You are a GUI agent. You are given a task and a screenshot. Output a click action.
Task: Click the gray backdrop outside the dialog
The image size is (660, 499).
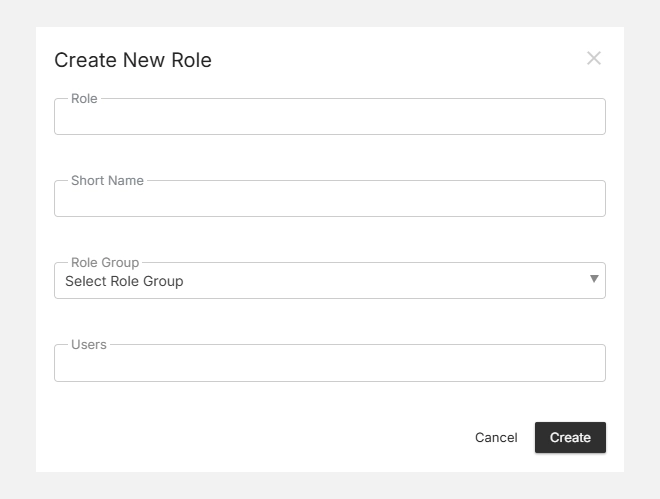(17, 250)
